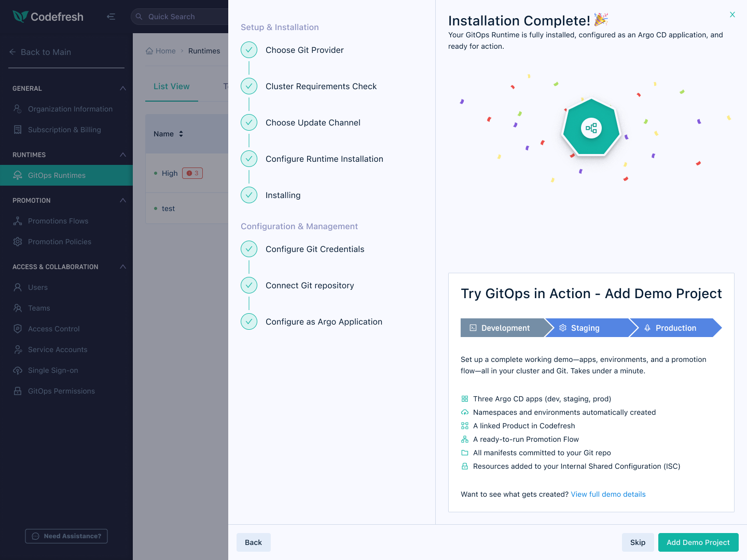Click Back to Main link
The width and height of the screenshot is (747, 560).
(40, 52)
